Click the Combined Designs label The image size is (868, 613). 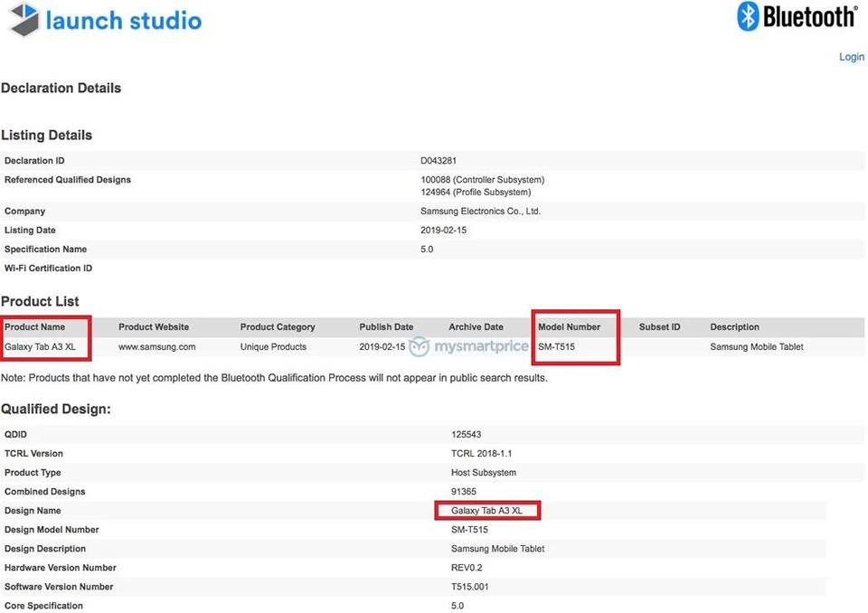coord(45,491)
